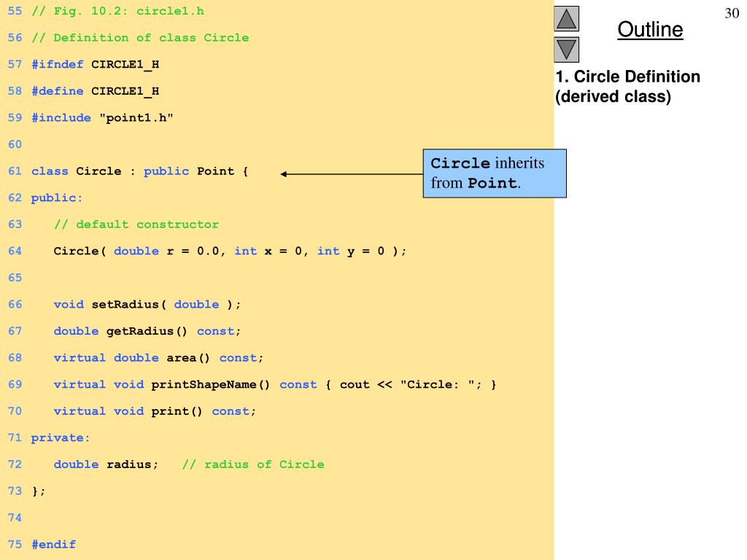Click the closing '};' on line 73
The image size is (747, 560).
[x=39, y=491]
